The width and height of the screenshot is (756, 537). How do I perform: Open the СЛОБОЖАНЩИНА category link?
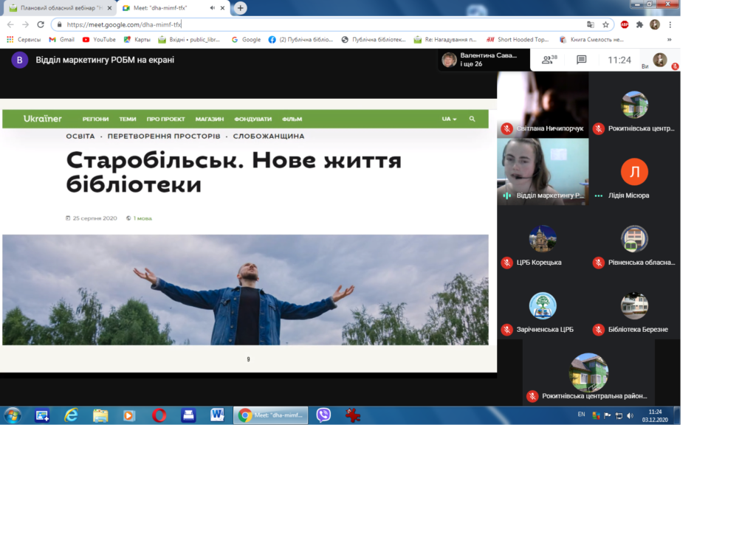[x=269, y=136]
